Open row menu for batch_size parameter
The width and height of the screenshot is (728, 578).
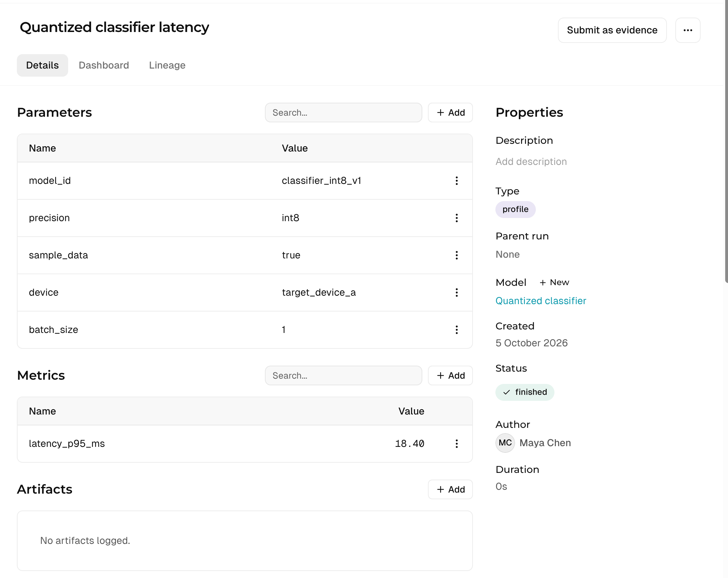[x=456, y=330]
